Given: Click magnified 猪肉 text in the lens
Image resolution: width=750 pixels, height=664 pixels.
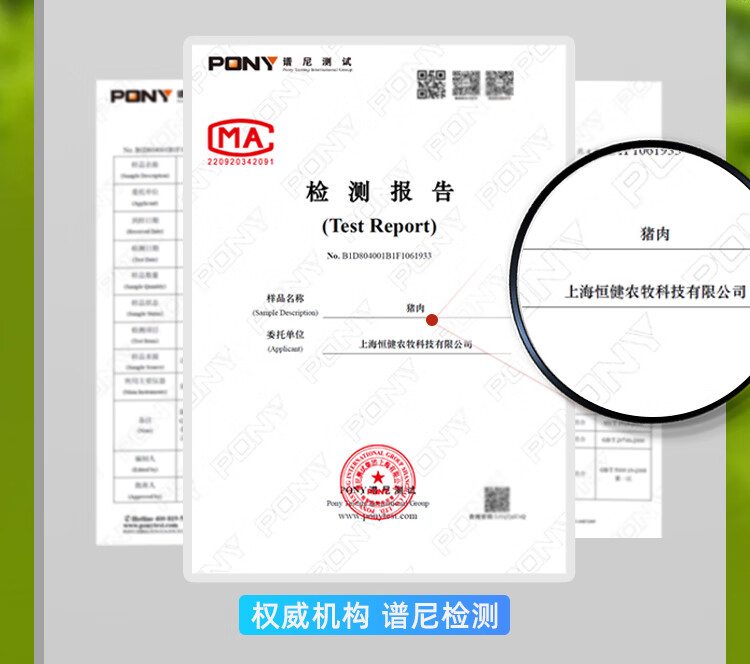Looking at the screenshot, I should click(x=655, y=234).
